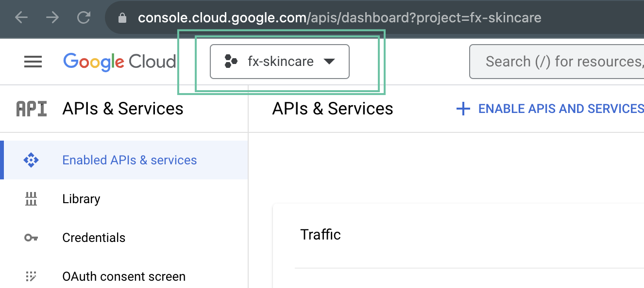Select the console.cloud.google.com URL in the address bar
The width and height of the screenshot is (644, 288).
pyautogui.click(x=339, y=18)
